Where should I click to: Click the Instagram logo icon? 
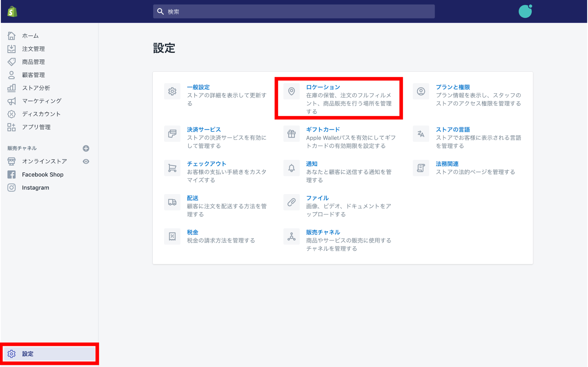pos(11,188)
